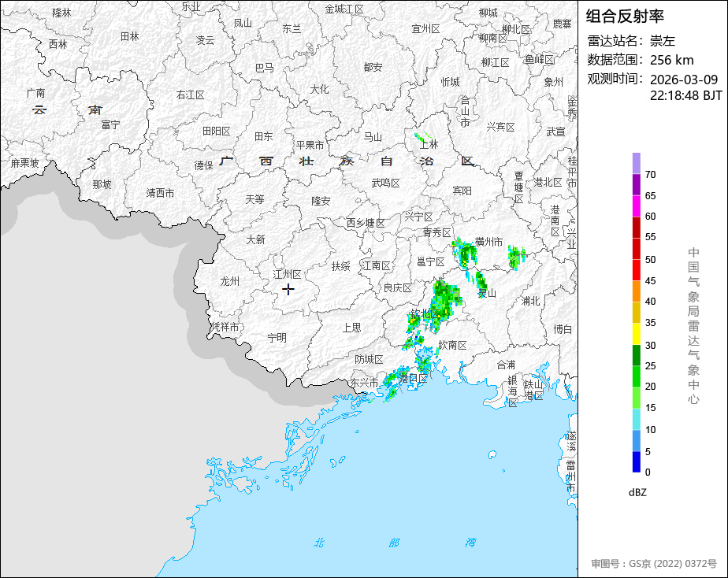Click the 宁明 county label
This screenshot has width=728, height=578.
(x=277, y=338)
